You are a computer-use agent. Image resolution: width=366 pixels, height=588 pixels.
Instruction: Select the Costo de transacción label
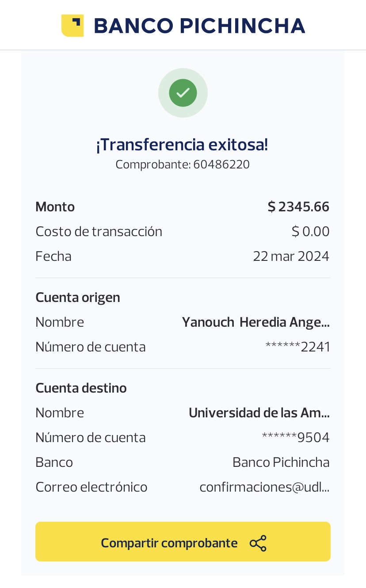tap(99, 232)
